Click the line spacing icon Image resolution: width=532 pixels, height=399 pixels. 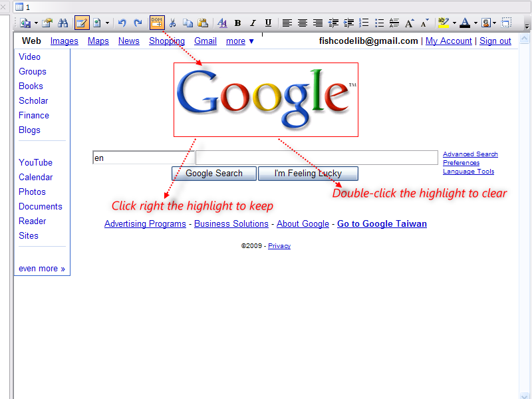394,23
